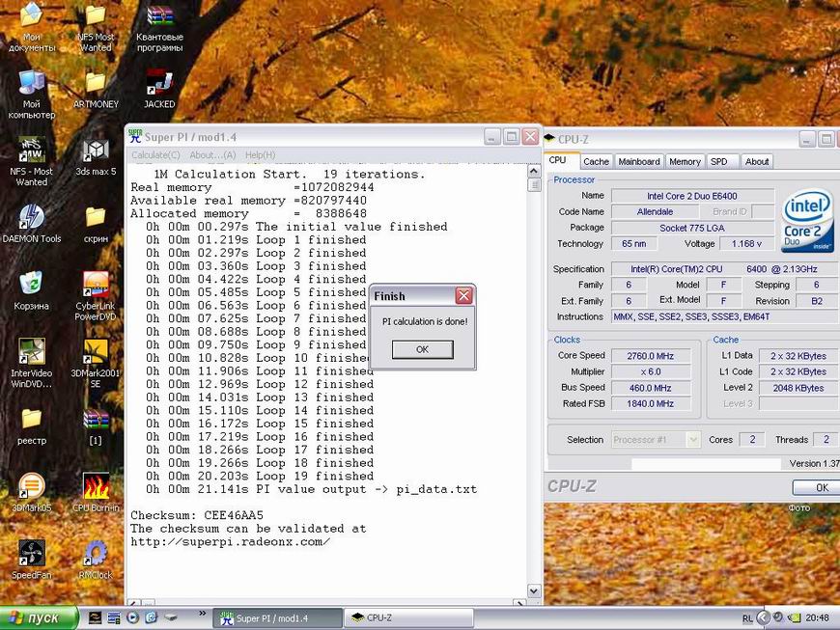Launch CyberLink PowerDVD from desktop

[95, 285]
